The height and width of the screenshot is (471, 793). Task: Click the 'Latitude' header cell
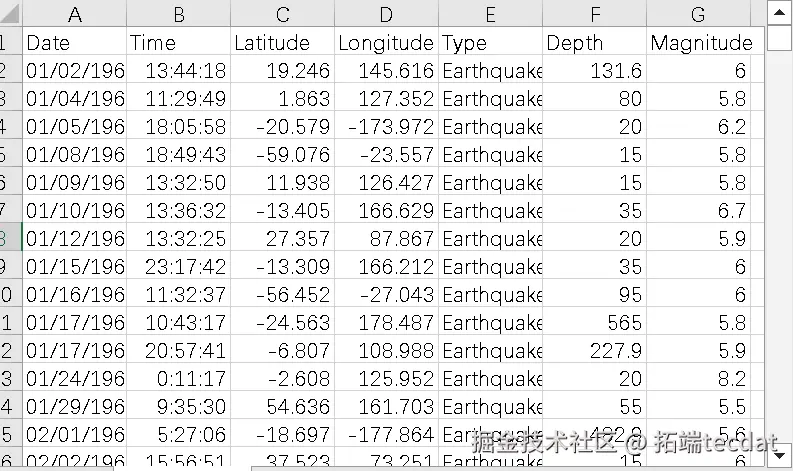[x=283, y=41]
